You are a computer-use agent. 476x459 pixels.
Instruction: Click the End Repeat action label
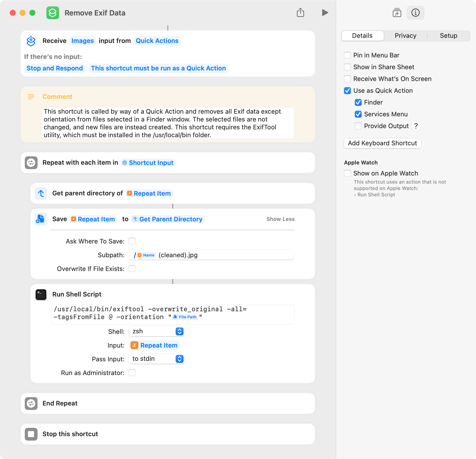[x=60, y=403]
